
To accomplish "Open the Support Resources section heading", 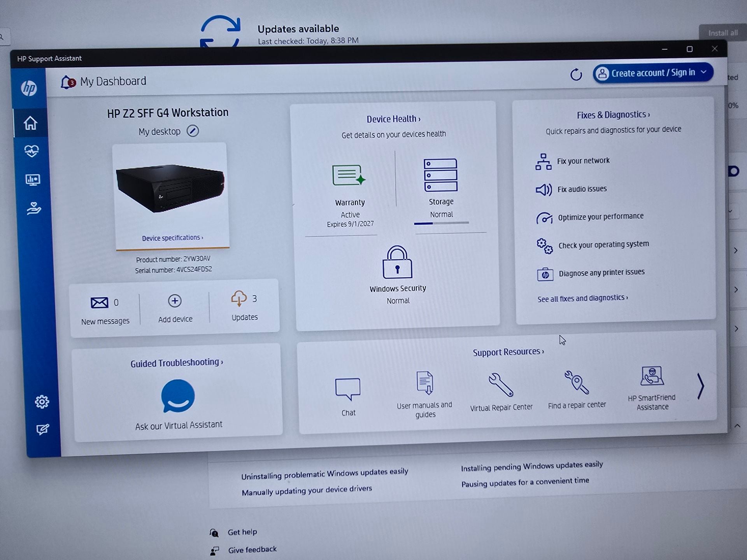I will [x=508, y=352].
